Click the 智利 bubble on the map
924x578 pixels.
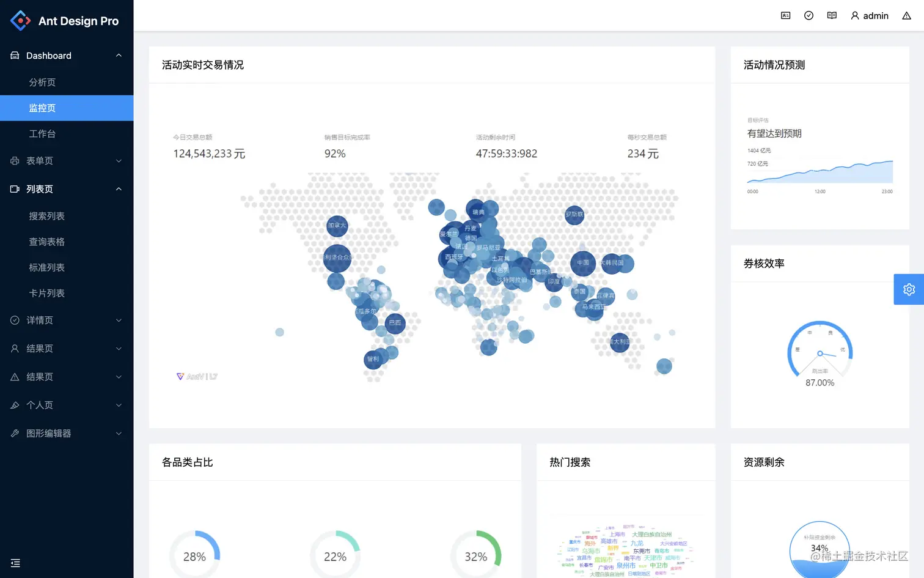(373, 359)
